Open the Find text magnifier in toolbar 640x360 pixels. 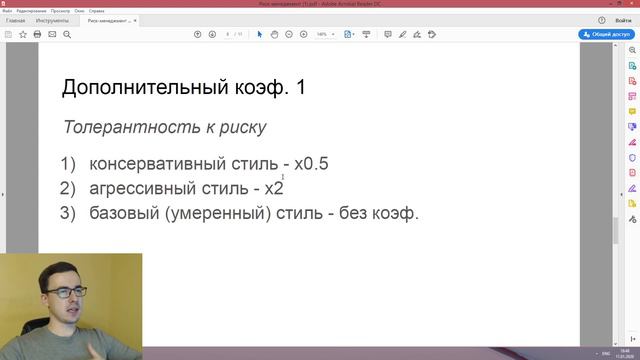coord(67,35)
